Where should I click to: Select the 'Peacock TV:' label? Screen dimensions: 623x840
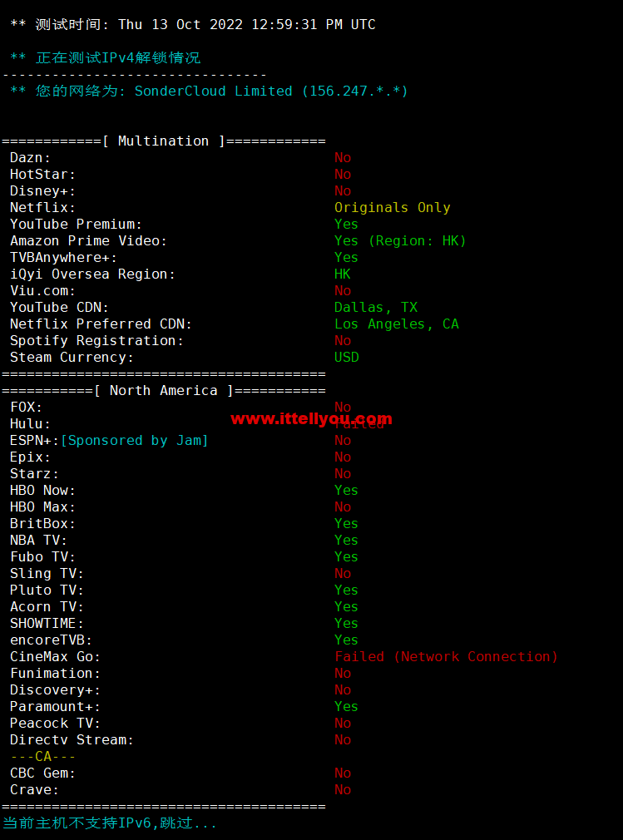(x=55, y=723)
